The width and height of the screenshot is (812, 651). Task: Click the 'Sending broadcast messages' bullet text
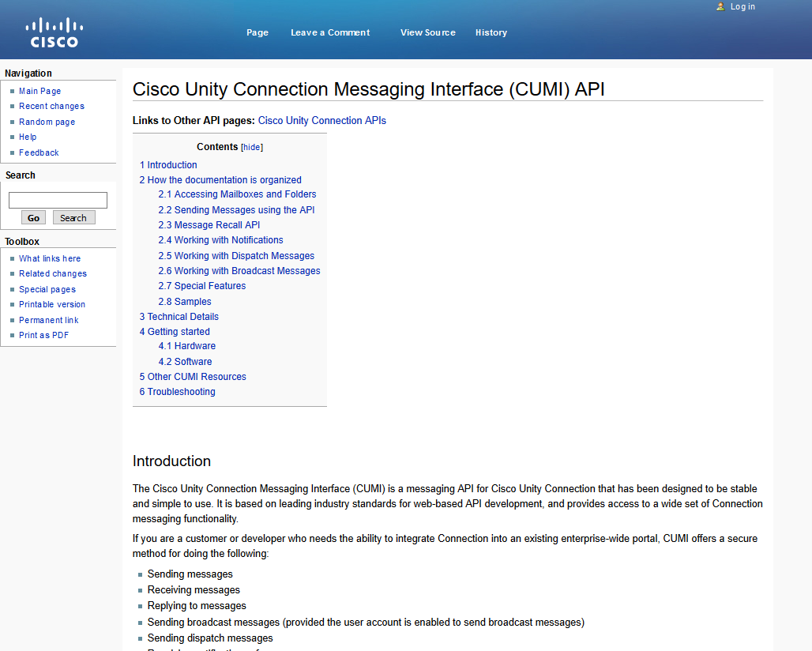click(x=367, y=622)
